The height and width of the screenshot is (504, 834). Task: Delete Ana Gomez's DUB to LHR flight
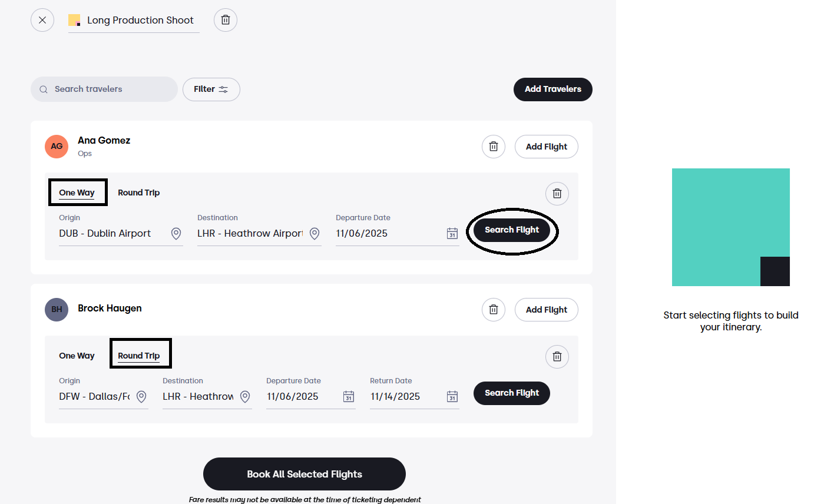pyautogui.click(x=557, y=194)
